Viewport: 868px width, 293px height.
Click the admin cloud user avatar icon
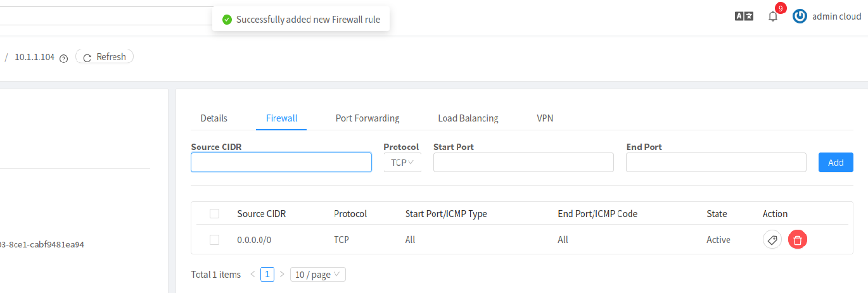800,16
